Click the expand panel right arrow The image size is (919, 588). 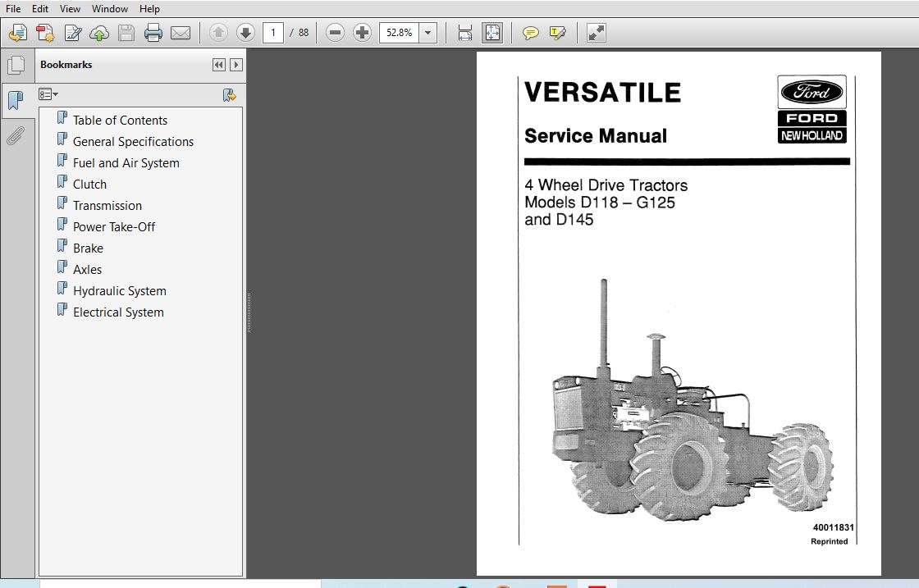click(x=236, y=65)
